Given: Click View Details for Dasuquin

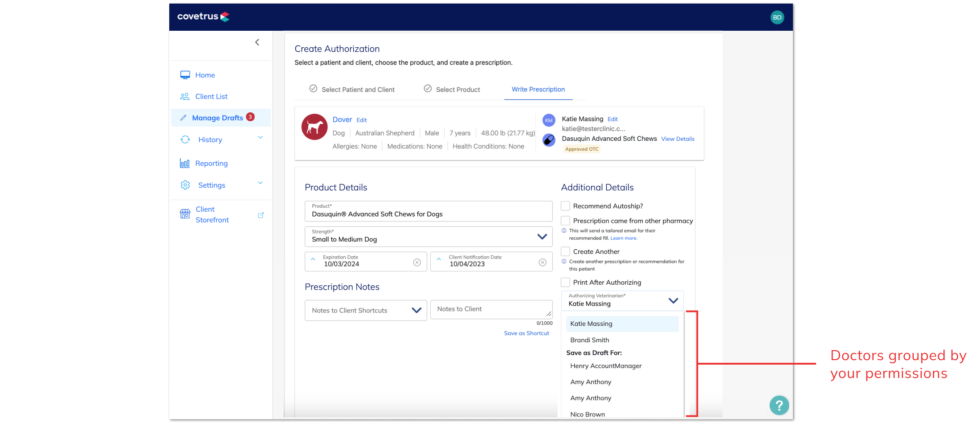Looking at the screenshot, I should [678, 139].
